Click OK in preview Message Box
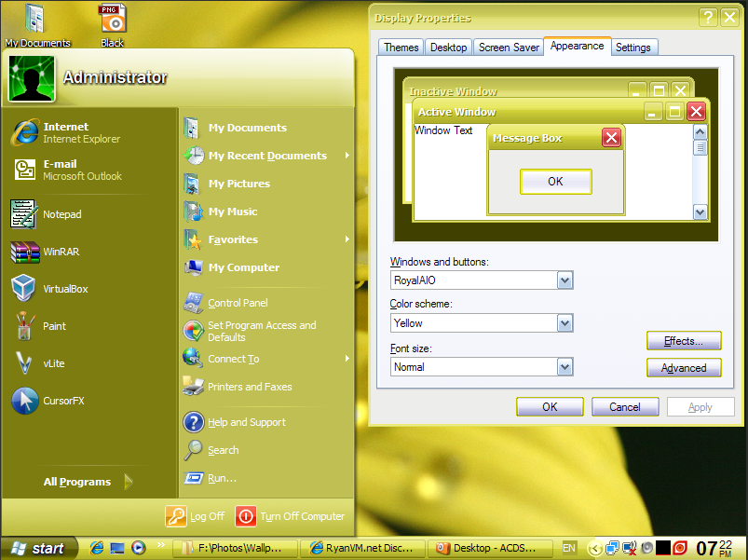748x560 pixels. point(556,182)
